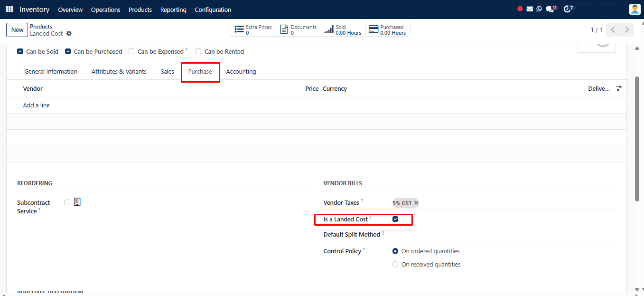Select On received quantities radio option
This screenshot has height=296, width=644.
[395, 264]
